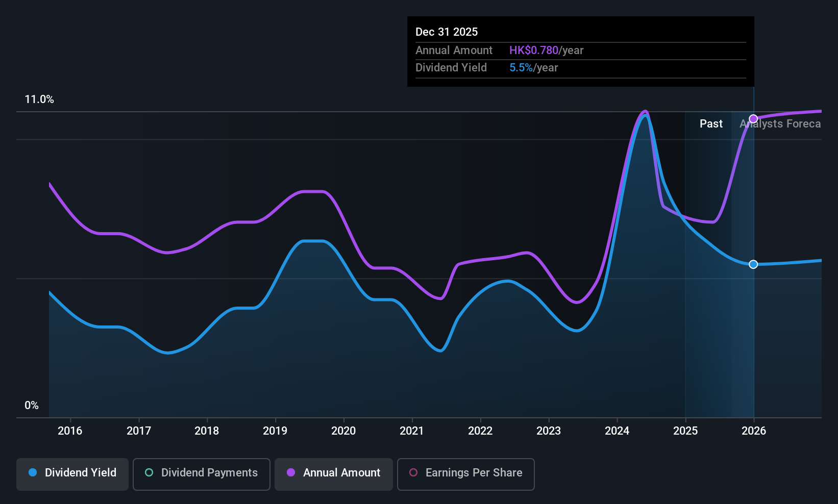
Task: Click the hollow teal Dividend Payments dot
Action: (149, 472)
